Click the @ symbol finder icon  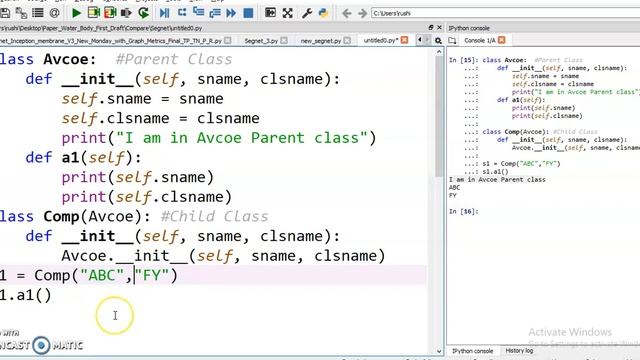tap(54, 13)
